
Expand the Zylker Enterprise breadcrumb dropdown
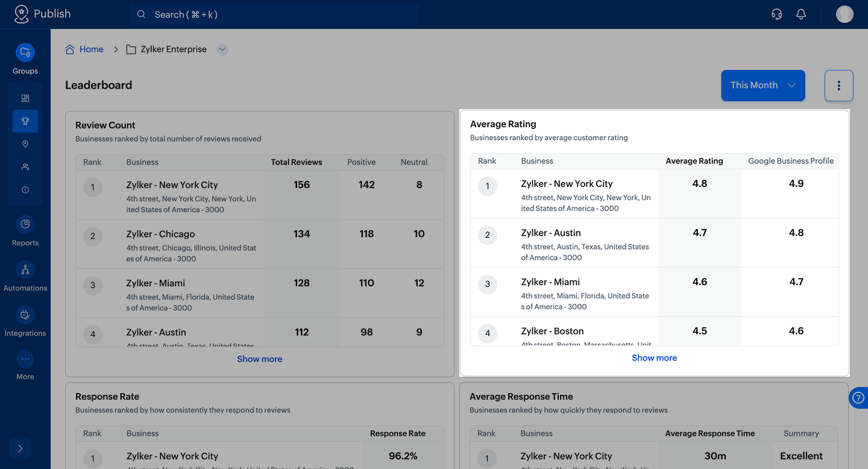click(x=222, y=49)
